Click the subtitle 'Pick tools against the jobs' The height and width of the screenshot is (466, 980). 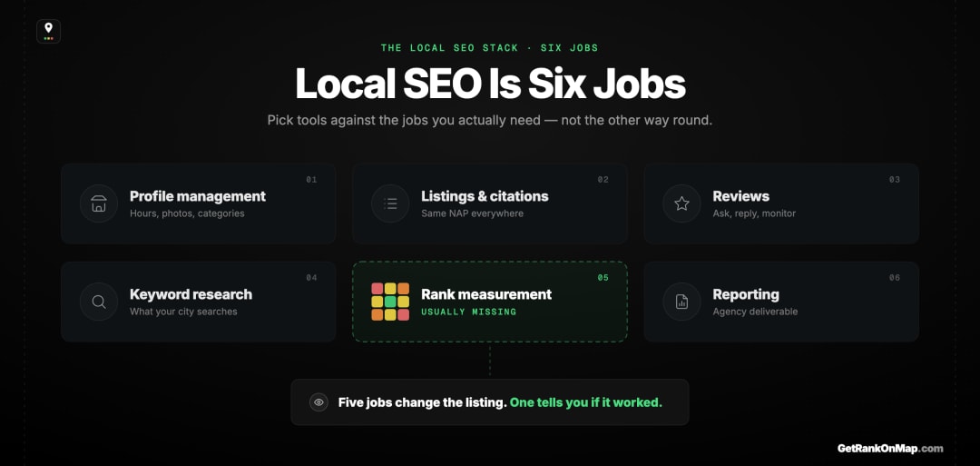pyautogui.click(x=489, y=120)
